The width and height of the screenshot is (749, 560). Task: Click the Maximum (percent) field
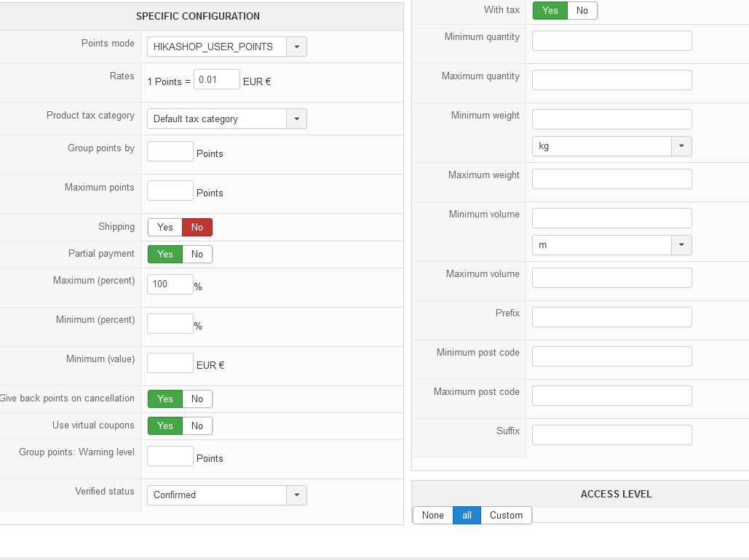pyautogui.click(x=170, y=284)
